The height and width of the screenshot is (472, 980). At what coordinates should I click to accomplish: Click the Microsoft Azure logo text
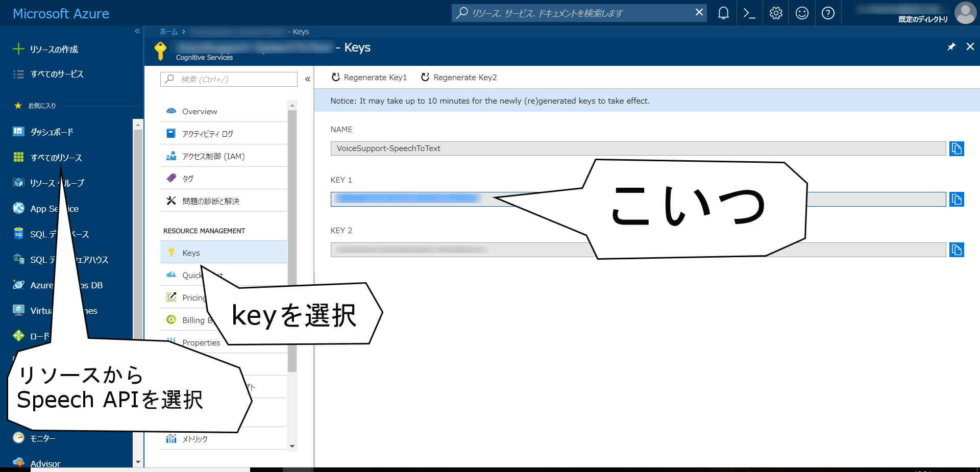coord(61,14)
